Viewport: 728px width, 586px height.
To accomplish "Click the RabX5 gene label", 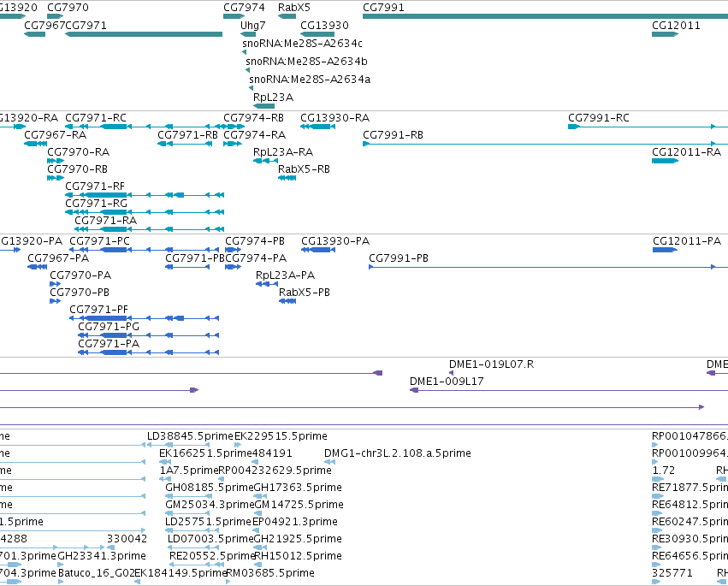I will (294, 8).
